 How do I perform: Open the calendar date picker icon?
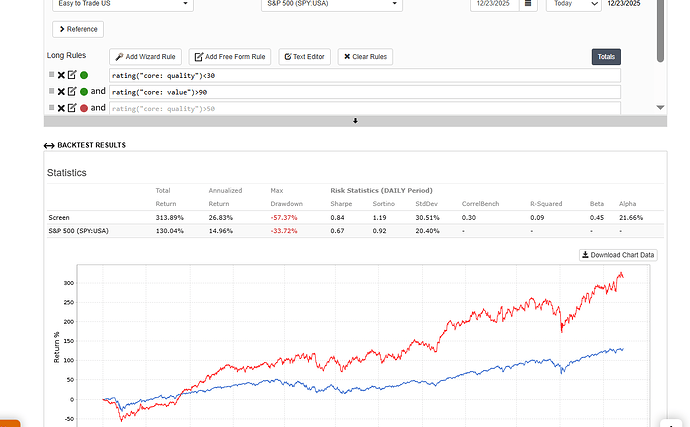tap(528, 4)
